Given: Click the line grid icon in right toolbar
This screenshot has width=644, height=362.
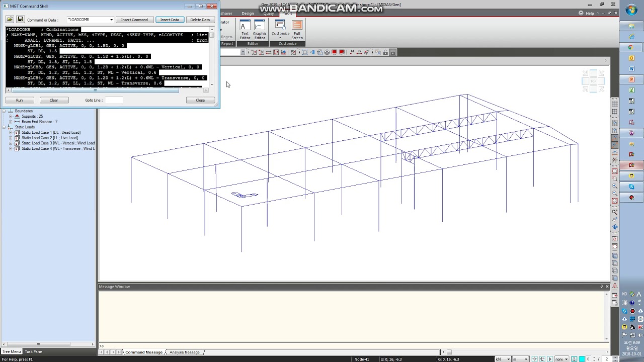Looking at the screenshot, I should tap(615, 111).
